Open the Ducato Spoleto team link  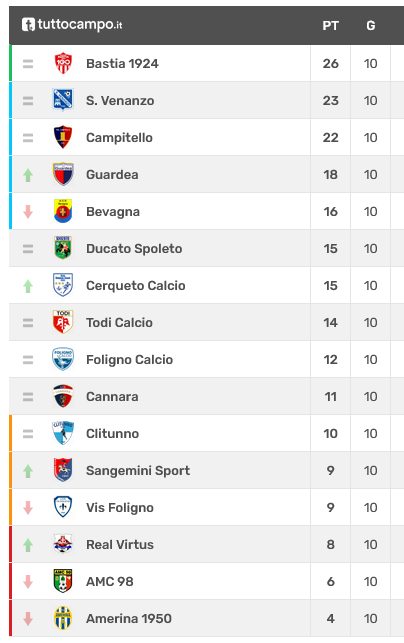pos(134,249)
